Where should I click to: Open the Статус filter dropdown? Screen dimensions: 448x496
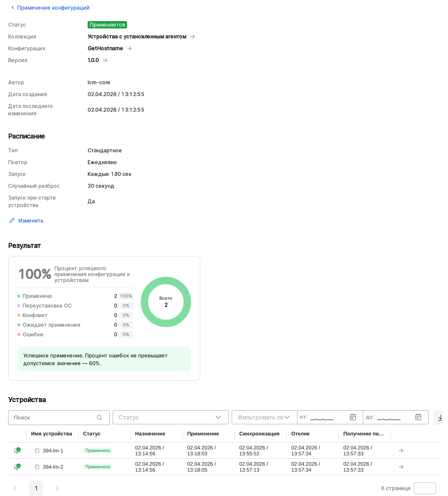218,417
